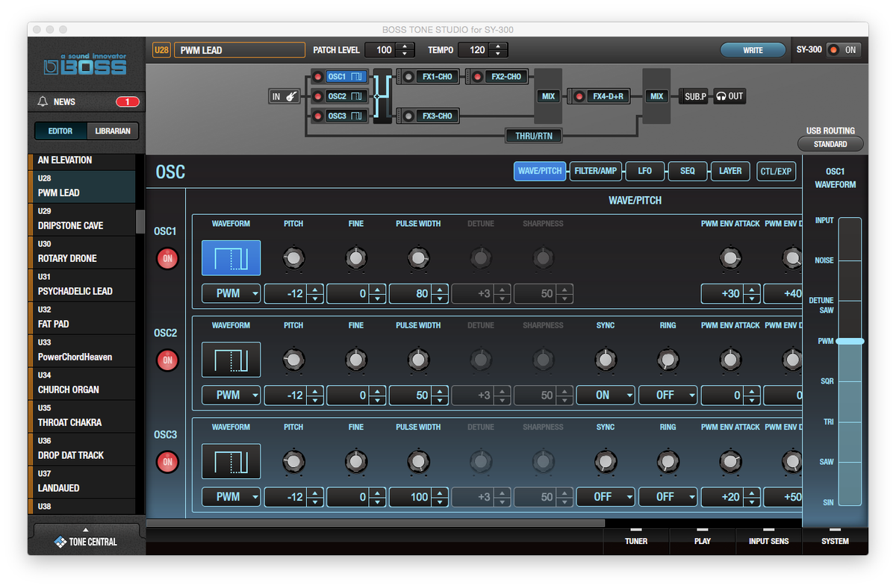
Task: Click the OSC3 ring knob
Action: tap(668, 463)
